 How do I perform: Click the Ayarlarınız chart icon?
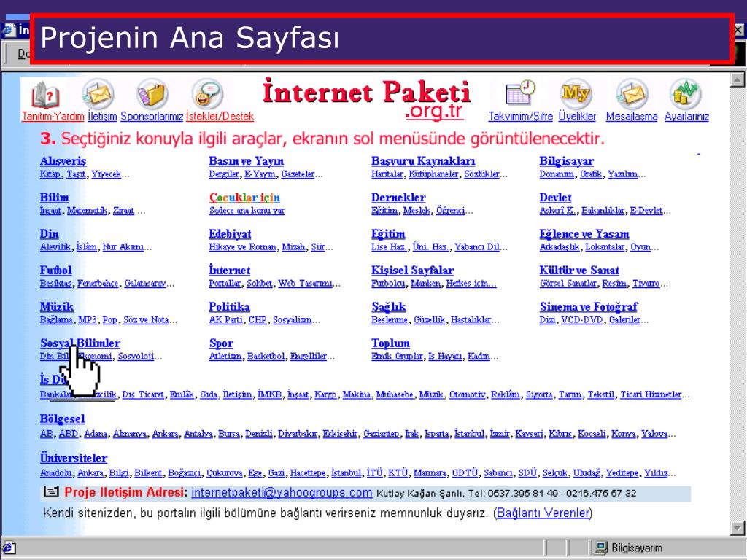tap(686, 94)
